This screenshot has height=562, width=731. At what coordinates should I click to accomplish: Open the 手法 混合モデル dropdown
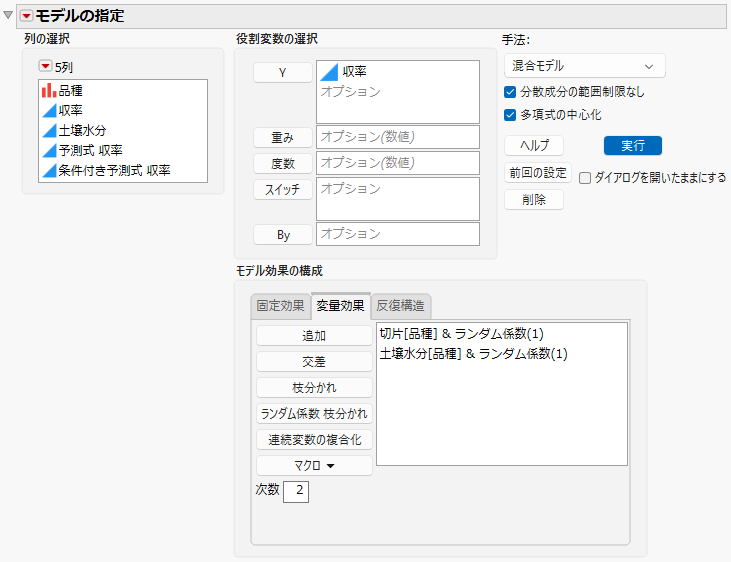585,66
